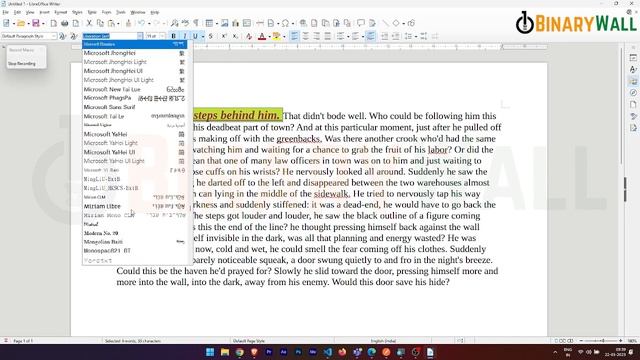
Task: Click the Undo icon
Action: (x=142, y=23)
